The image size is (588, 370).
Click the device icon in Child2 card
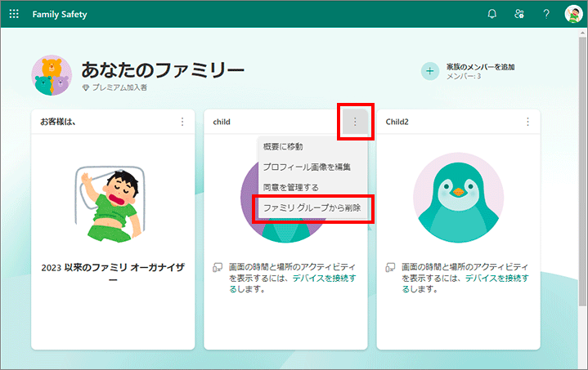pos(392,267)
